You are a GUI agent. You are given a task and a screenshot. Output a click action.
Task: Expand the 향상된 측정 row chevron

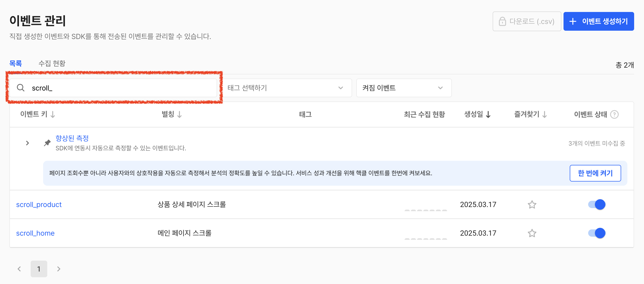pos(28,143)
